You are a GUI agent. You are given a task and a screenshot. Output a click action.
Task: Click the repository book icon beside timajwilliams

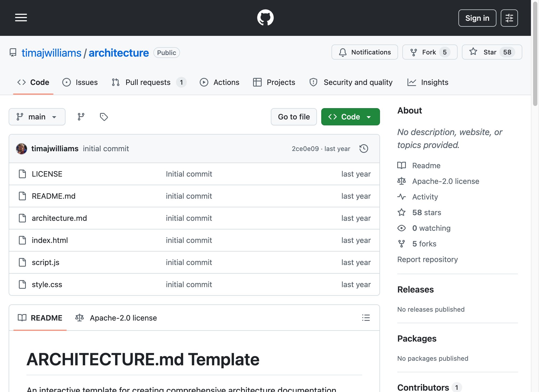click(x=13, y=53)
